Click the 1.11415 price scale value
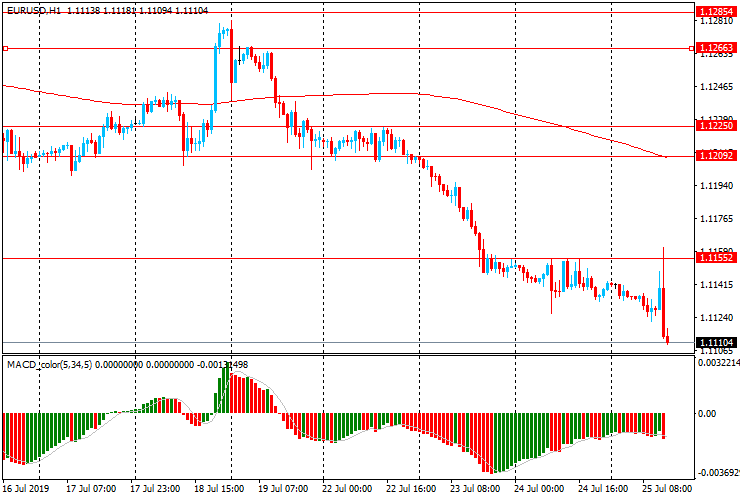 coord(716,285)
